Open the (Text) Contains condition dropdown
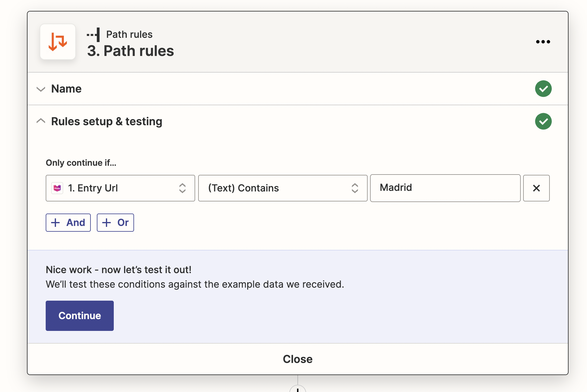Screen dimensions: 587x392 (282, 188)
